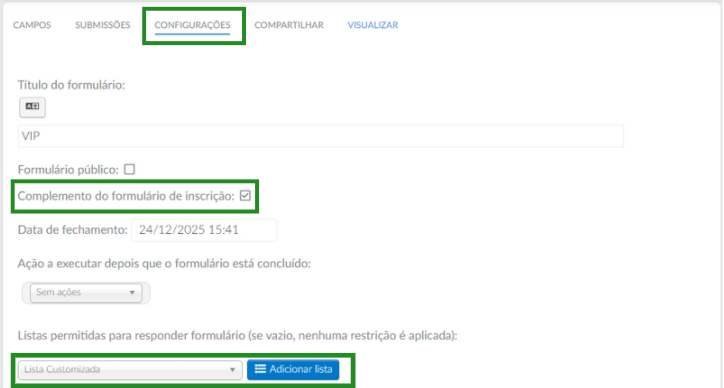This screenshot has width=724, height=388.
Task: Open the SUBMISSÕES tab
Action: (103, 25)
